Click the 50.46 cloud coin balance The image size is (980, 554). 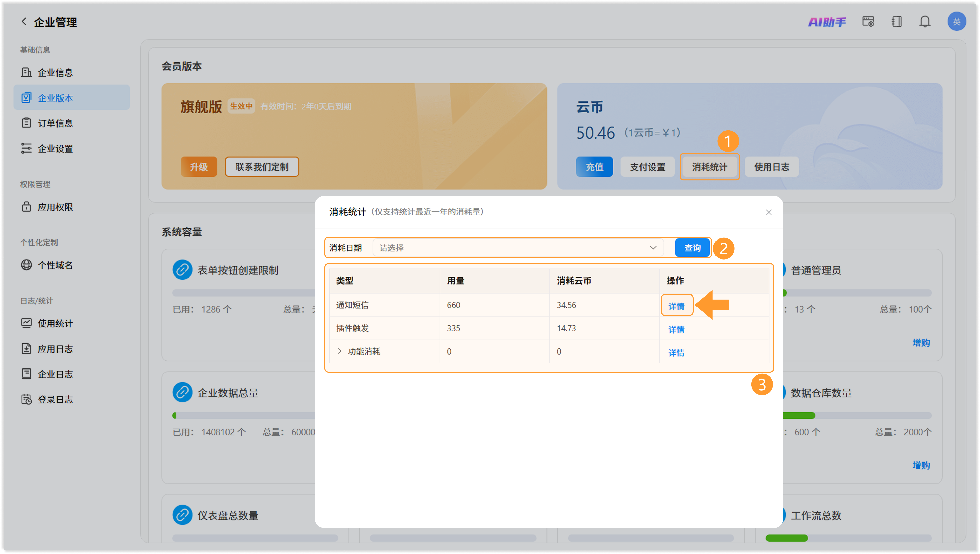point(595,133)
